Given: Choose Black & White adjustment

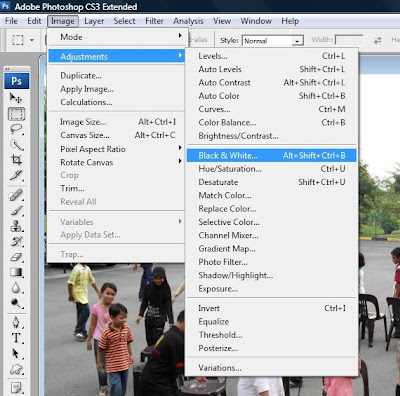Looking at the screenshot, I should (272, 155).
